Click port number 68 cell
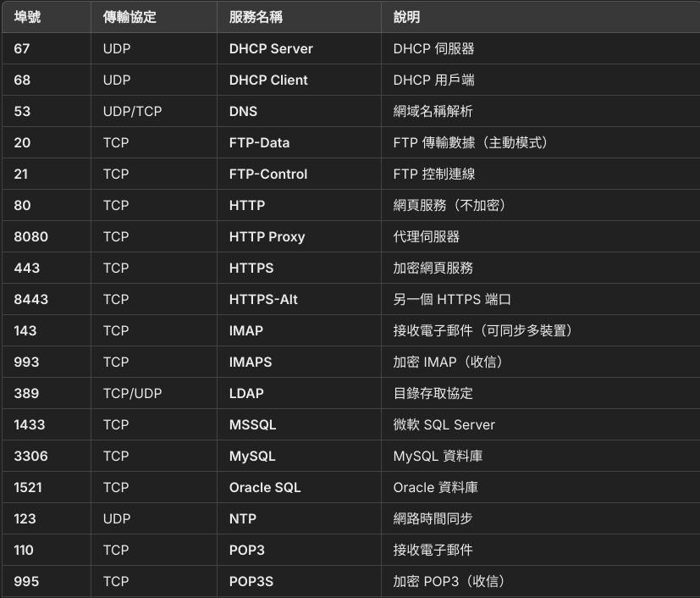Image resolution: width=700 pixels, height=598 pixels. pyautogui.click(x=22, y=80)
